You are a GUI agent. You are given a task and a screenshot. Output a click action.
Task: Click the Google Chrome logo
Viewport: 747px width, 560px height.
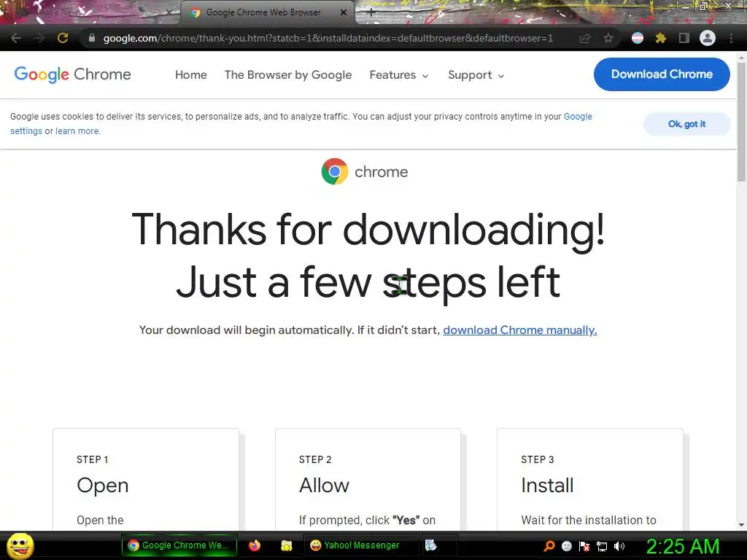[x=72, y=75]
